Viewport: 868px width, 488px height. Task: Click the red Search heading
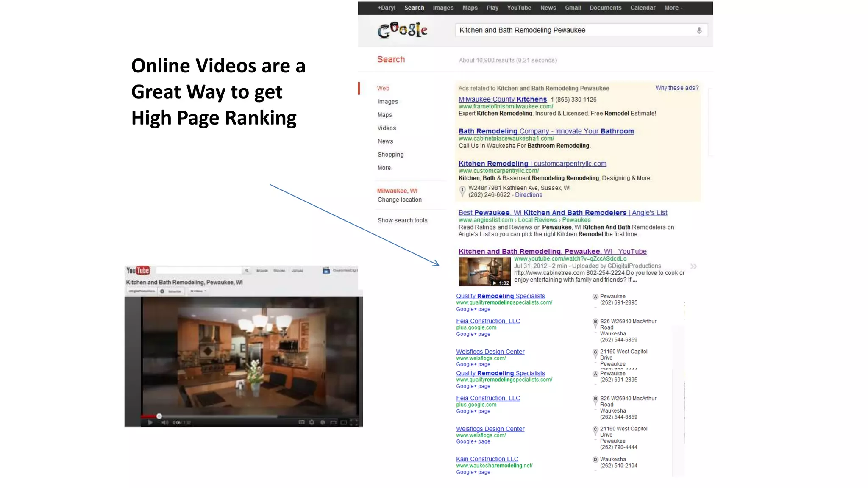point(391,59)
